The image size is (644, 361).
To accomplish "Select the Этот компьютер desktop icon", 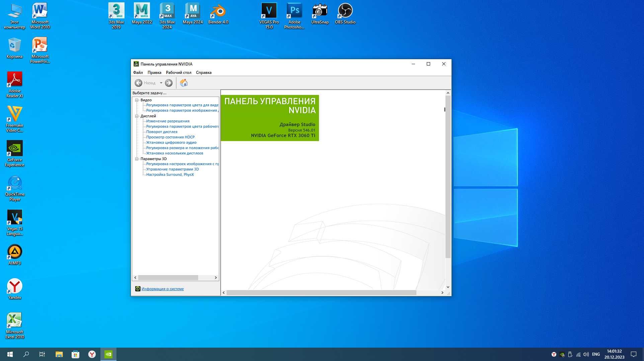I will point(14,16).
